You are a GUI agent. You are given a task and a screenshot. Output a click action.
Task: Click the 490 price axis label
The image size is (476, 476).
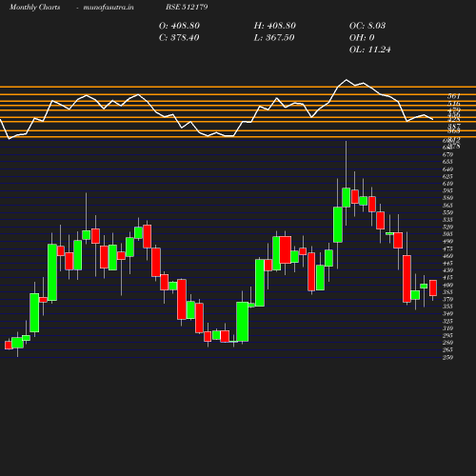coord(447,242)
